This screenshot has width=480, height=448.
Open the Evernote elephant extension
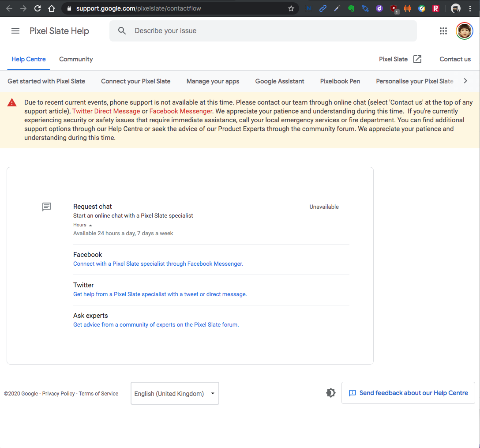coord(351,8)
